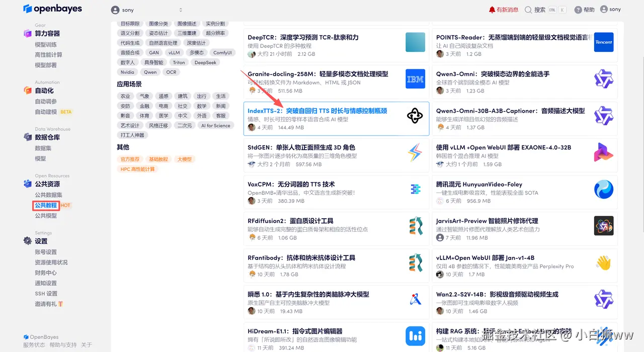Click Jan-v1-4B waving hand icon
Screen dimensions: 644x352
click(x=604, y=263)
